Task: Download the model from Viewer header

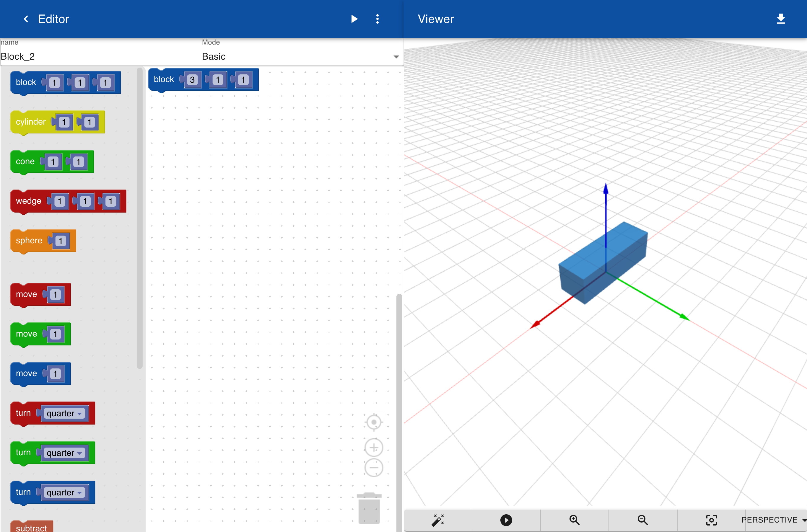Action: click(781, 19)
